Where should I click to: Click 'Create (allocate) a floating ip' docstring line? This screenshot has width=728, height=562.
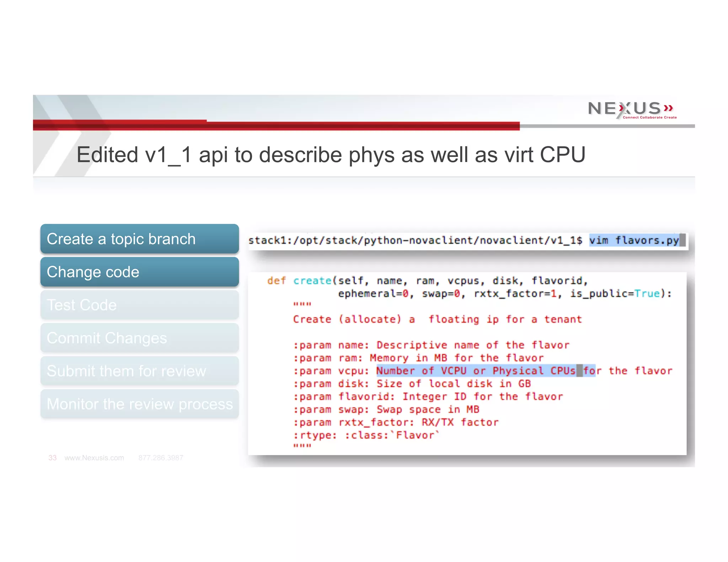coord(437,319)
